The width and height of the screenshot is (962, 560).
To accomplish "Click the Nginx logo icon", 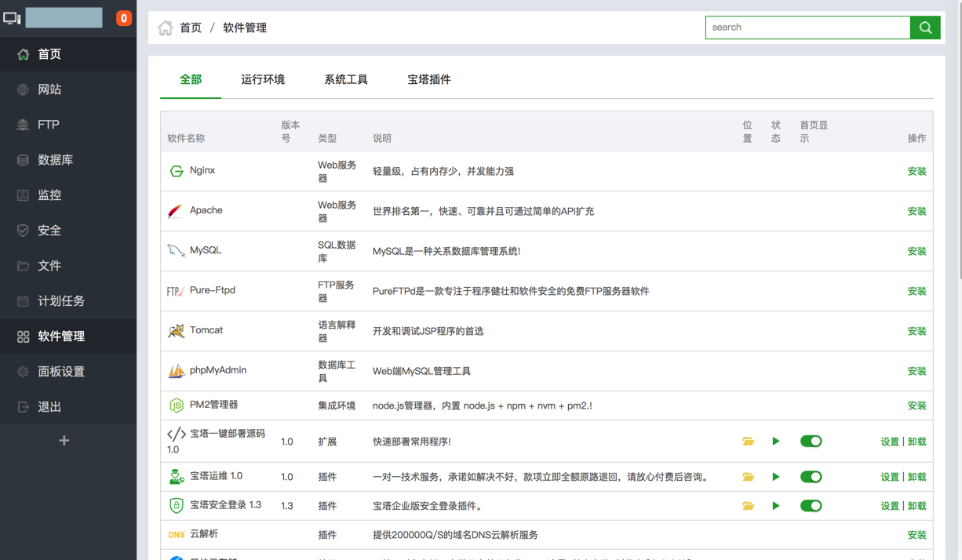I will pyautogui.click(x=177, y=171).
